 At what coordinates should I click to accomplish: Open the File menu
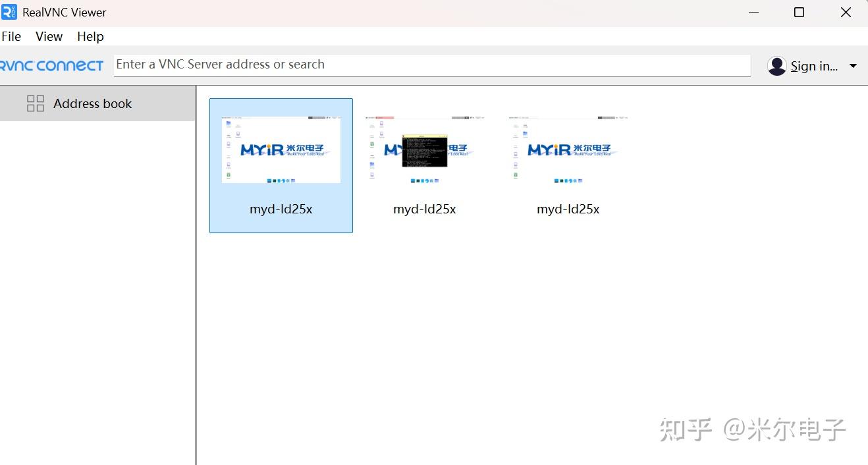(11, 36)
